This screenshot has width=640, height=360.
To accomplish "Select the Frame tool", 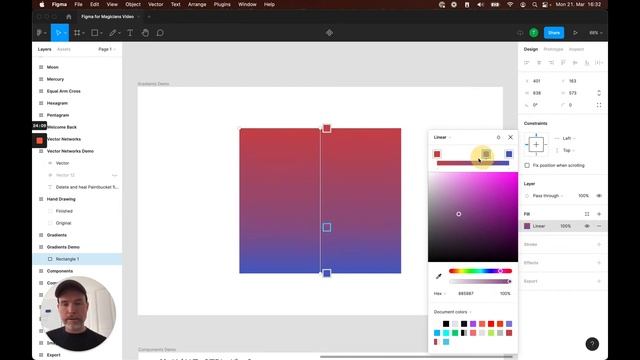I will click(x=77, y=33).
